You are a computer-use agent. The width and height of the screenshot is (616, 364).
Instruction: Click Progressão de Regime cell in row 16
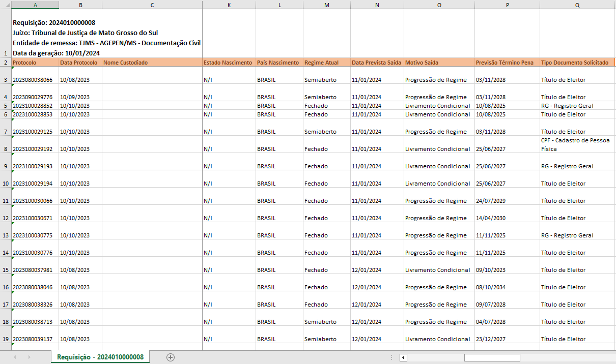[x=439, y=283]
